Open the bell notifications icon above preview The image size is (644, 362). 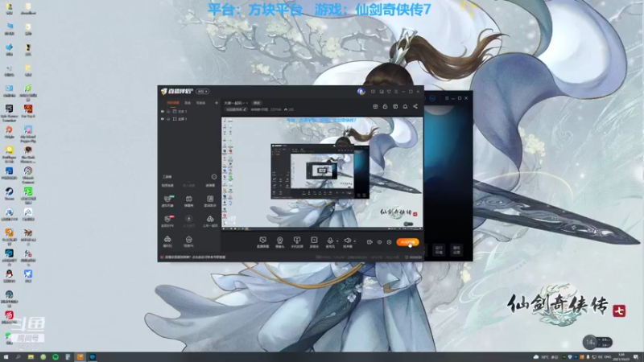[x=406, y=106]
